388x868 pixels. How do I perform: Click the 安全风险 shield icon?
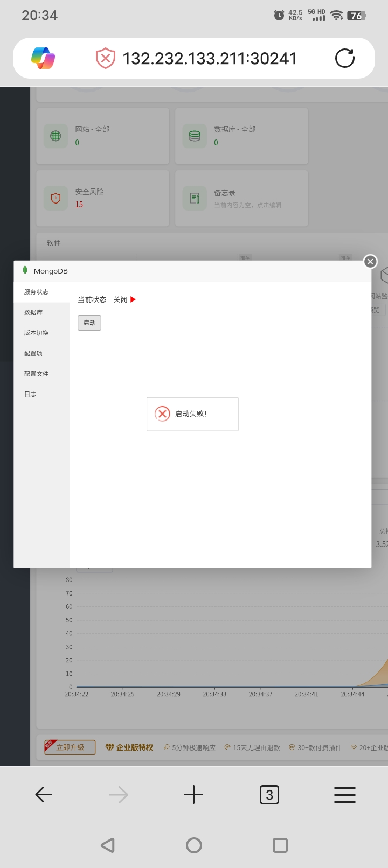click(56, 198)
